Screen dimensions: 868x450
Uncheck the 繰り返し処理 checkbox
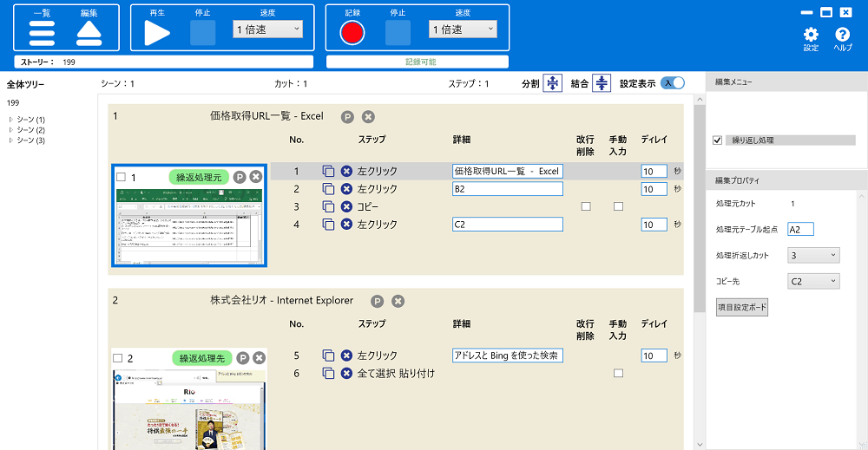[717, 140]
